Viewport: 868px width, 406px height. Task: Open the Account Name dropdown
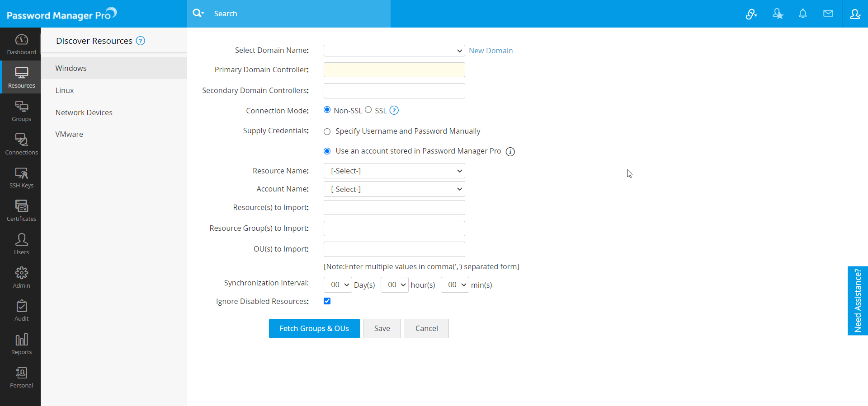pos(394,189)
